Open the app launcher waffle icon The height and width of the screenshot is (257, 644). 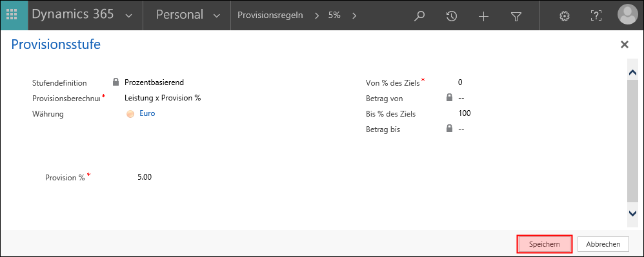coord(14,15)
